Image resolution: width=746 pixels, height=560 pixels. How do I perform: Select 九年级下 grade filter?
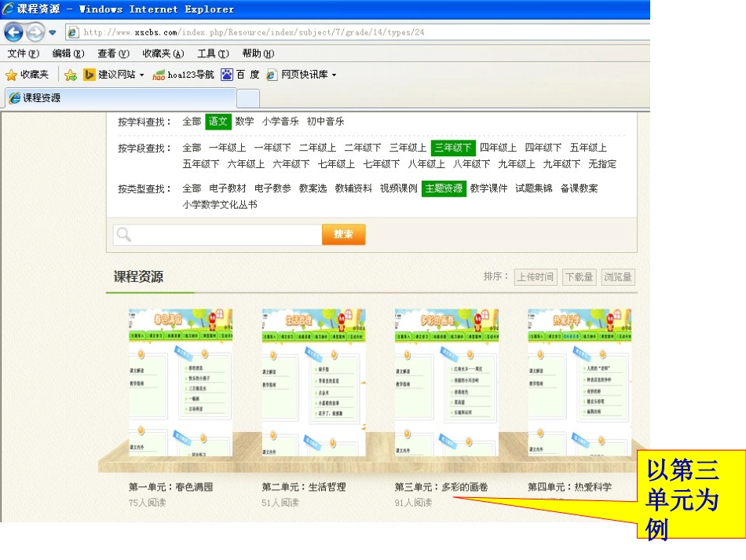pos(562,164)
